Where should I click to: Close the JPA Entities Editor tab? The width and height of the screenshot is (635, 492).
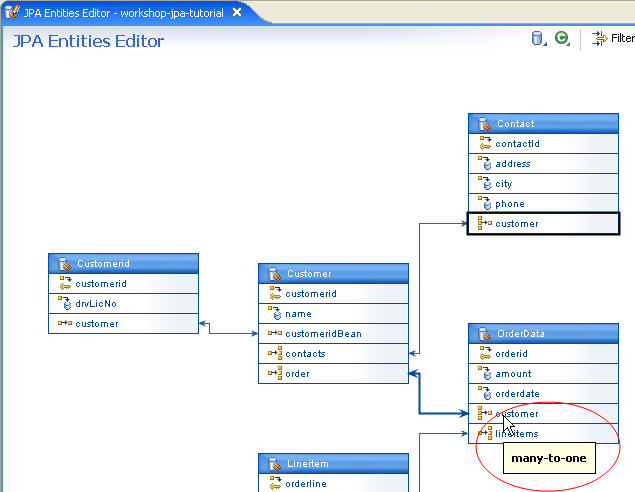pos(237,13)
